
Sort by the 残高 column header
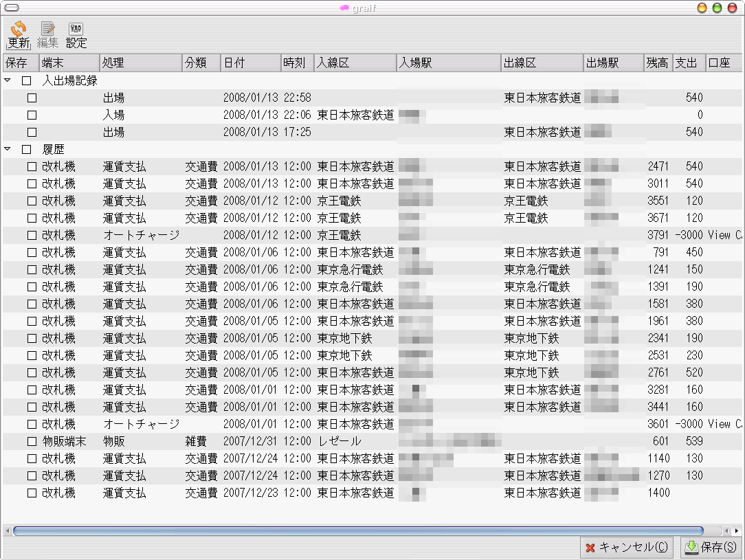point(657,63)
